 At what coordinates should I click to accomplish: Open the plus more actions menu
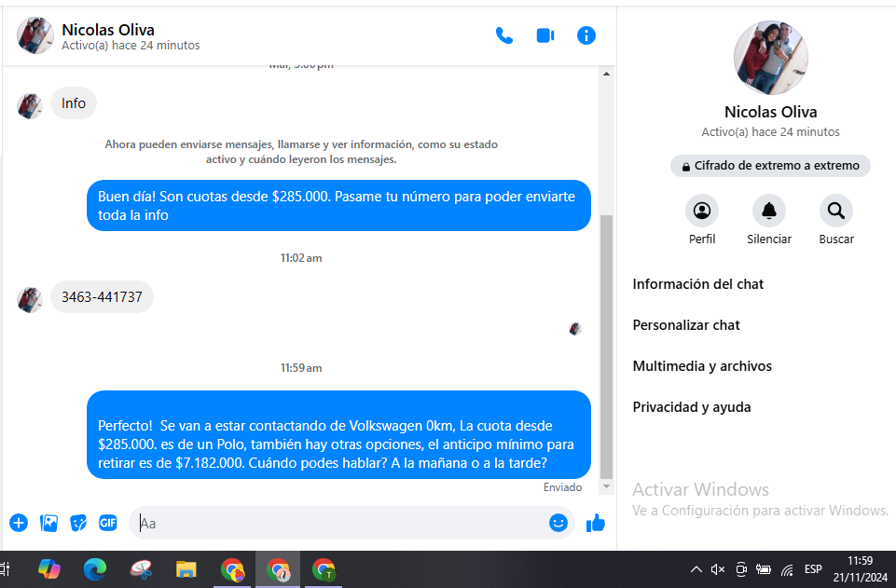(19, 523)
